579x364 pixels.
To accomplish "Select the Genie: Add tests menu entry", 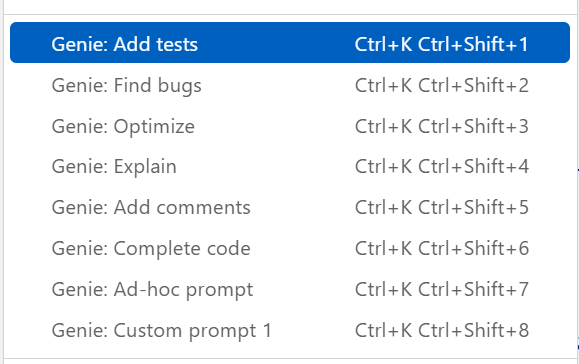I will click(x=290, y=43).
